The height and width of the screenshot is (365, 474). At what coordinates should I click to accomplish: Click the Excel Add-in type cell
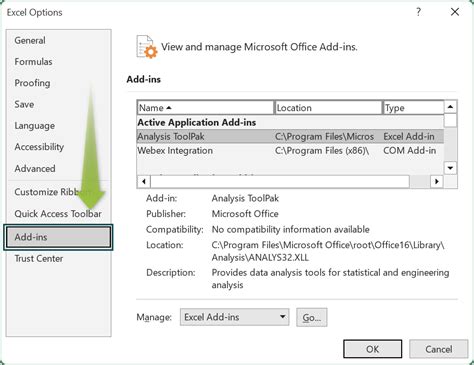pos(409,136)
